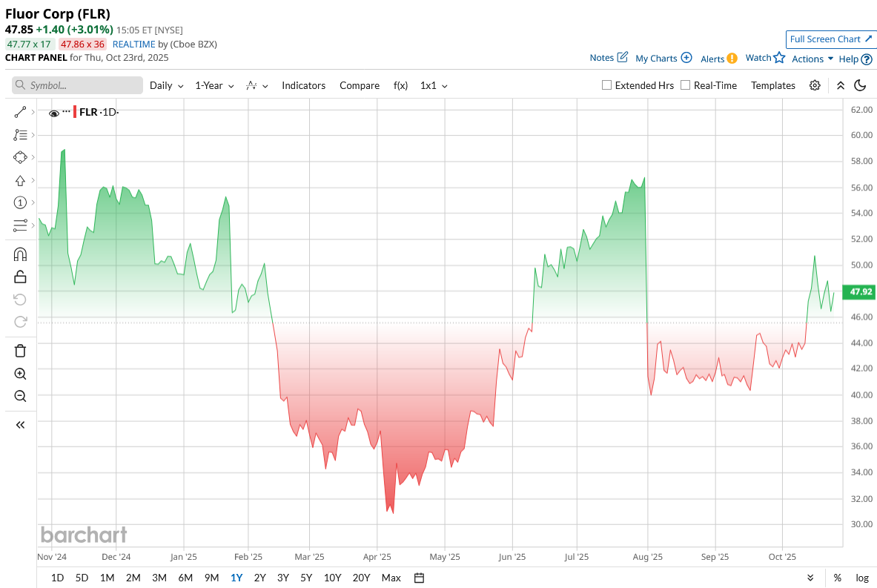Open the Templates menu

773,85
